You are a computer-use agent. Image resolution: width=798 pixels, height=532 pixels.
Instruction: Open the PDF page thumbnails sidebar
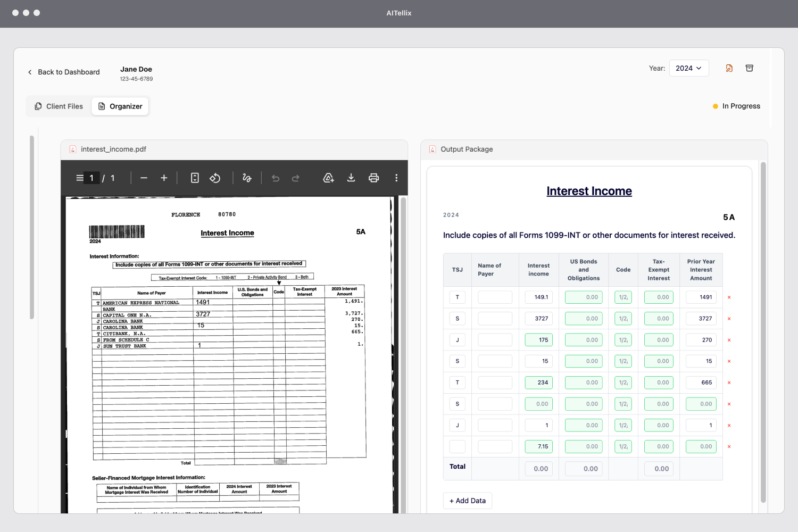point(79,178)
